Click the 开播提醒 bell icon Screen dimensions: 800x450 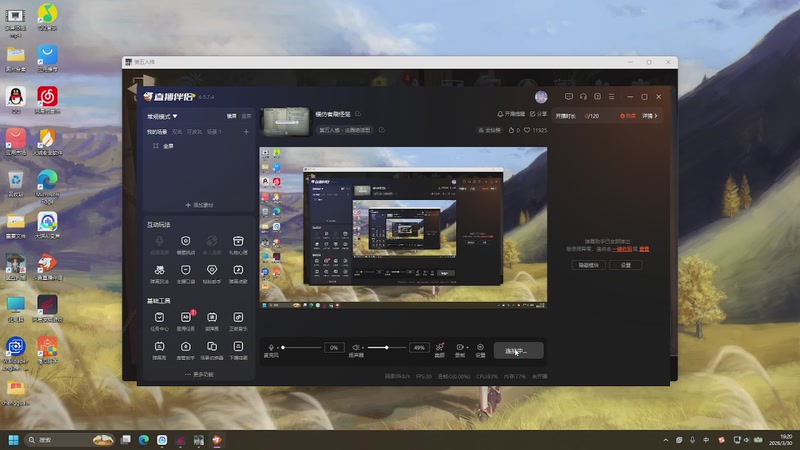tap(500, 114)
